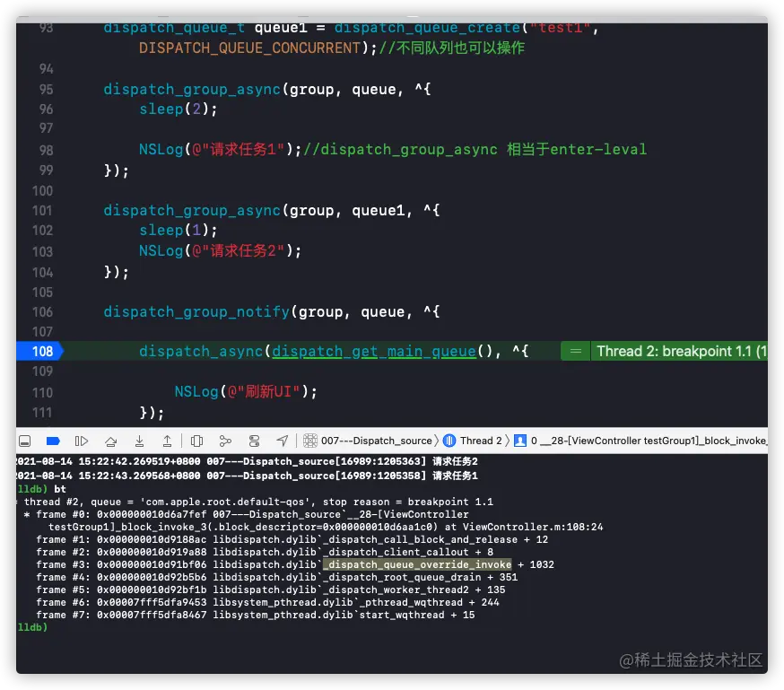Click the sleep(1) call on line 102

[178, 230]
